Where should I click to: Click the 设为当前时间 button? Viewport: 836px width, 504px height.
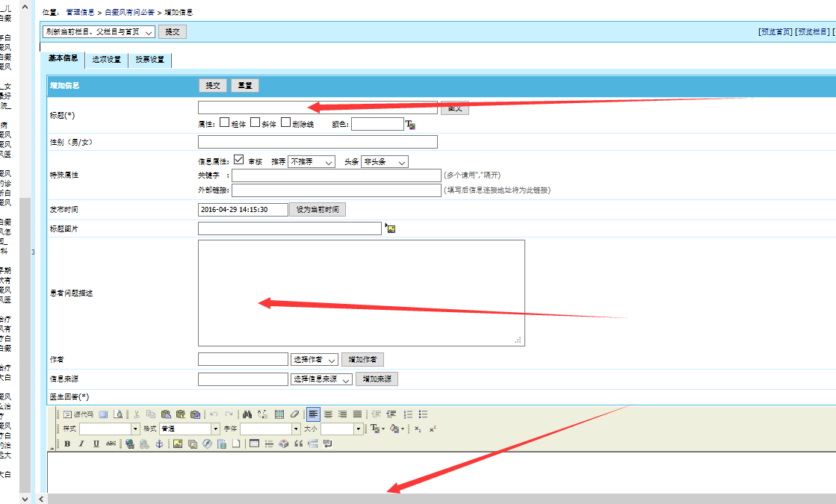tap(318, 210)
